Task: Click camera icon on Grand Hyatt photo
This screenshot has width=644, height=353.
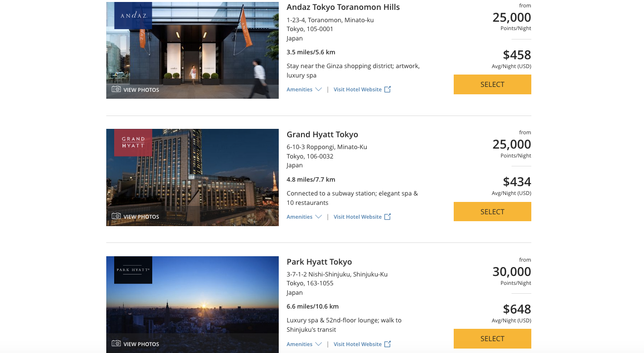Action: 116,216
